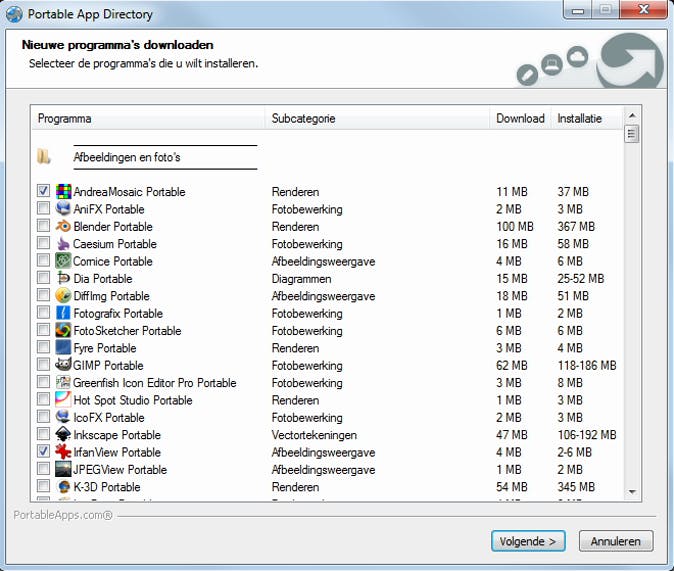
Task: Tick the Caesium Portable checkbox
Action: pyautogui.click(x=43, y=243)
